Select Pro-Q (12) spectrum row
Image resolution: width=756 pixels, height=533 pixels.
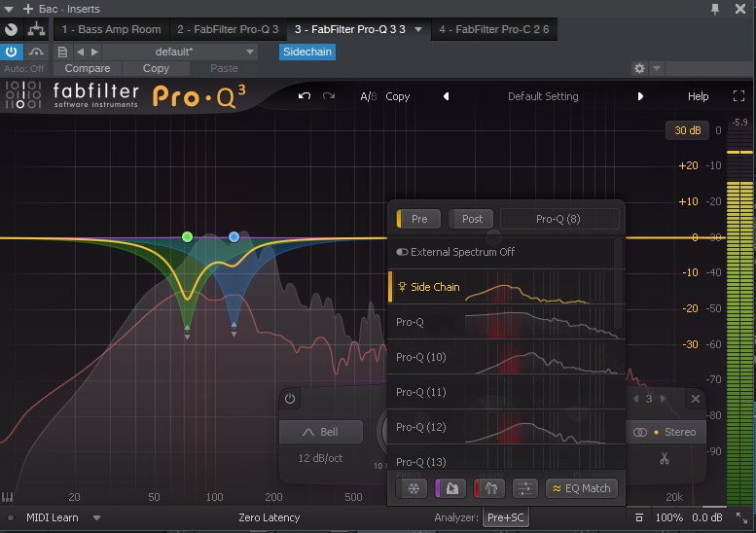[x=504, y=427]
